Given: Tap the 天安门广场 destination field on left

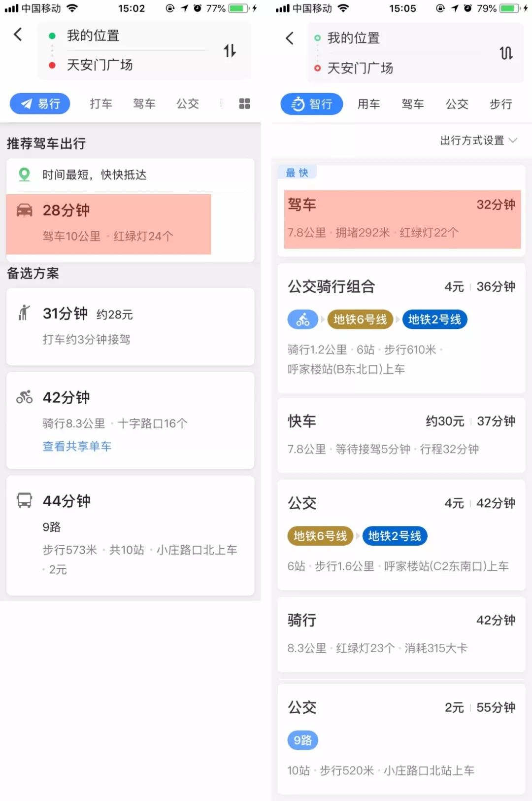Looking at the screenshot, I should pyautogui.click(x=100, y=65).
